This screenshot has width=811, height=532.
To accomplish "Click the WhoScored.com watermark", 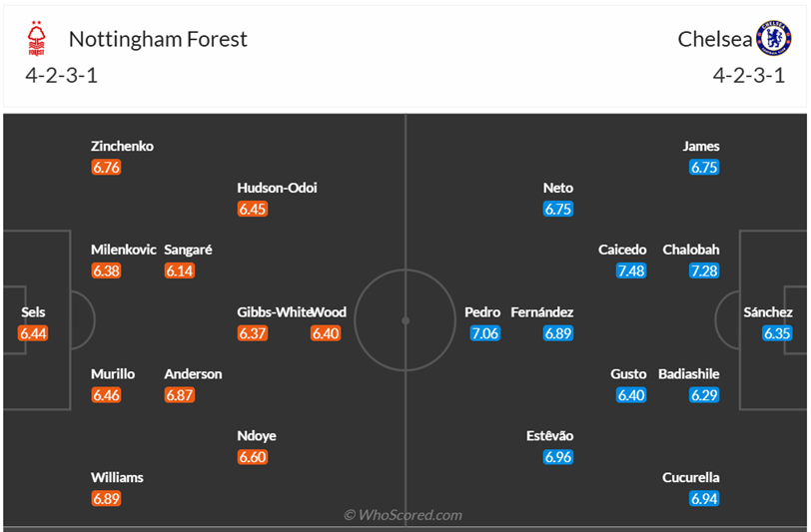I will coord(404,515).
